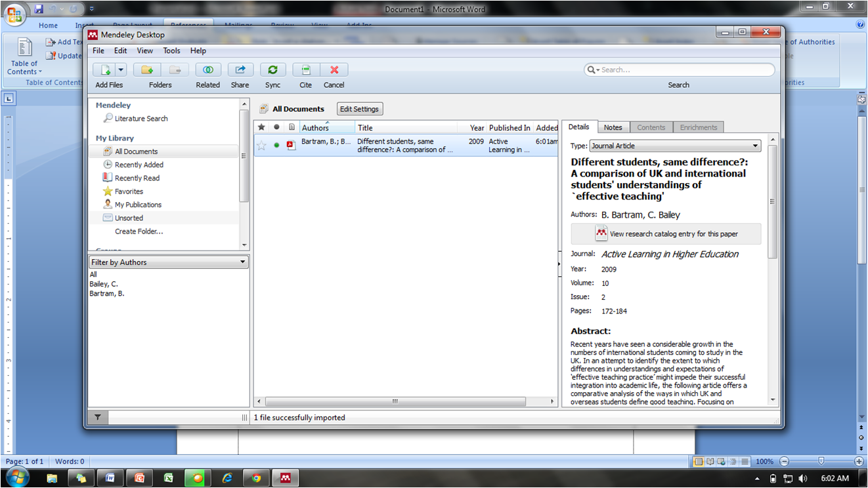Click Word zoom in plus button
Image resolution: width=868 pixels, height=488 pixels.
click(859, 461)
